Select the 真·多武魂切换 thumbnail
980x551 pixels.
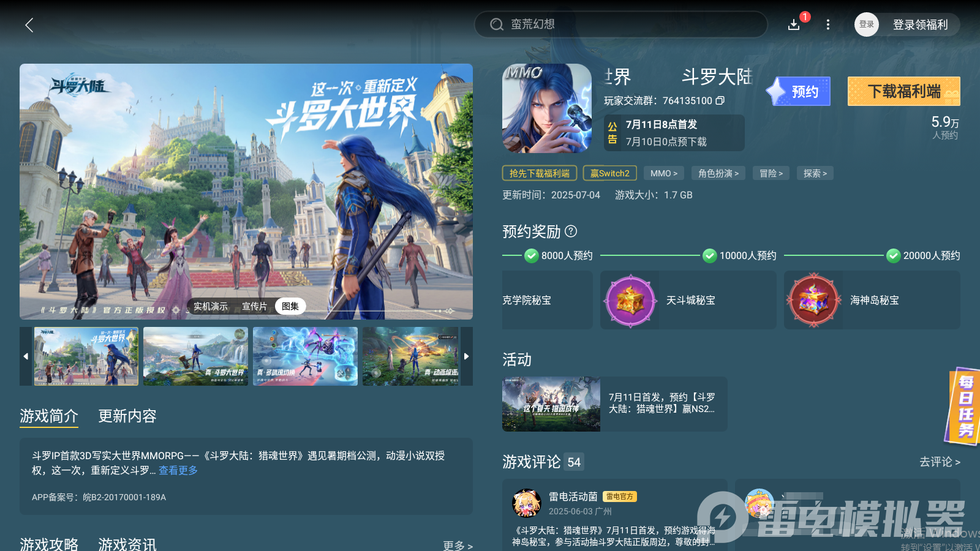pos(305,356)
